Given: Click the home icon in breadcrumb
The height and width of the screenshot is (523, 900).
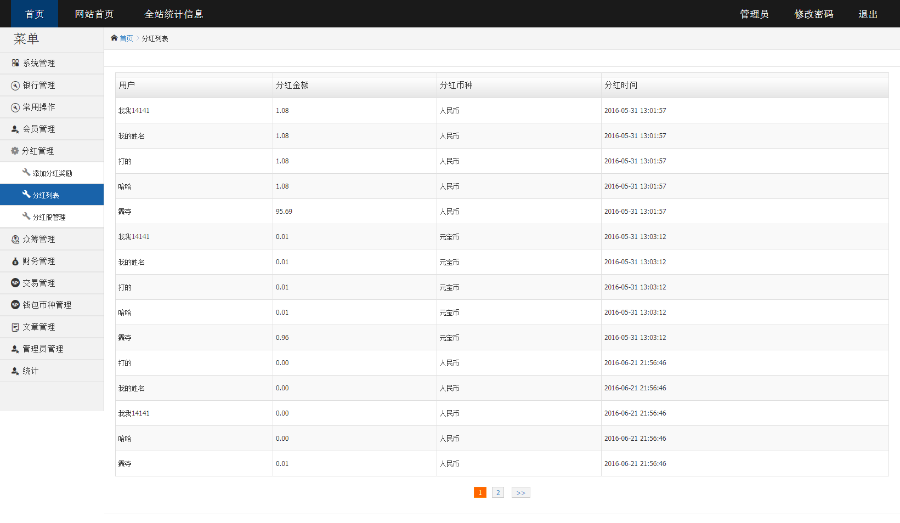Looking at the screenshot, I should [x=114, y=38].
